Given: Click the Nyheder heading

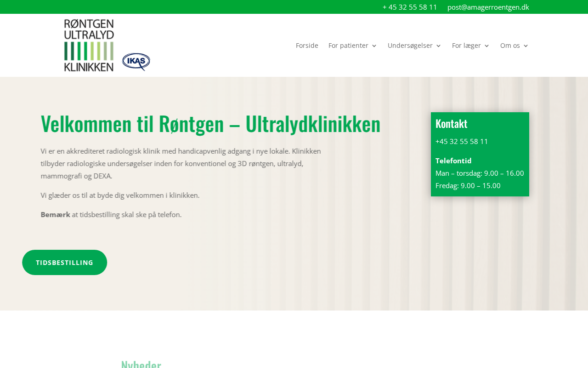Looking at the screenshot, I should (141, 364).
